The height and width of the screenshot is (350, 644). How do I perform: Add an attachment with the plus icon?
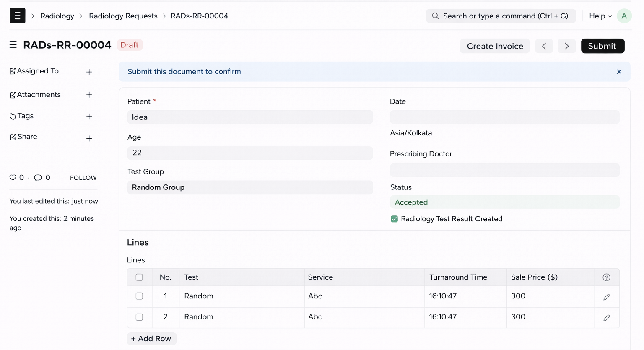point(89,95)
